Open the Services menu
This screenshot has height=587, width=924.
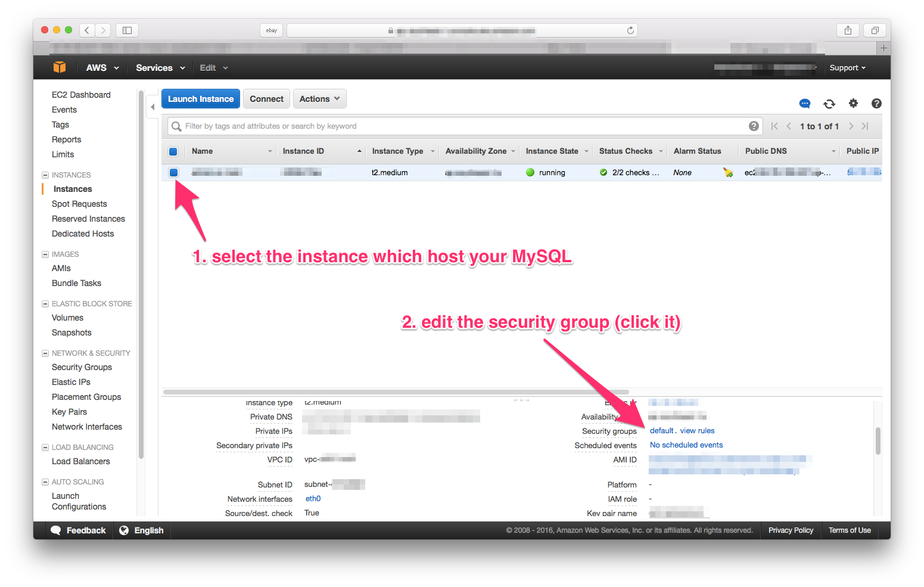[160, 68]
